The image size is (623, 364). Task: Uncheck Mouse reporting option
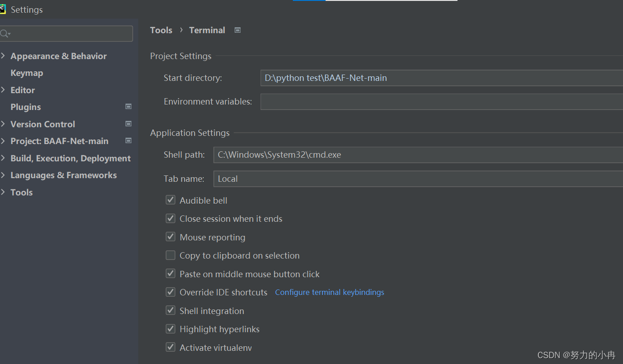[171, 237]
